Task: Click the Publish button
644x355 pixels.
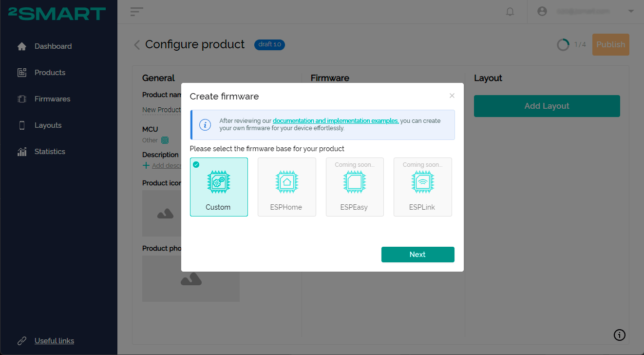Action: pos(611,44)
